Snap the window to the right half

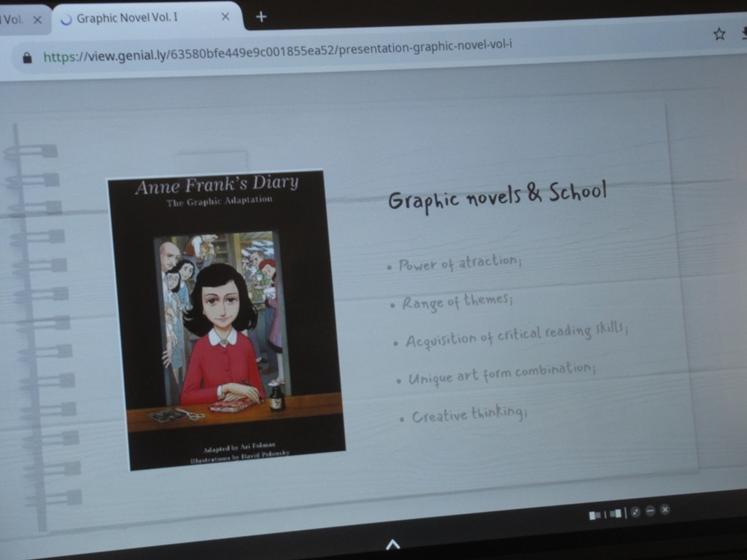(616, 513)
